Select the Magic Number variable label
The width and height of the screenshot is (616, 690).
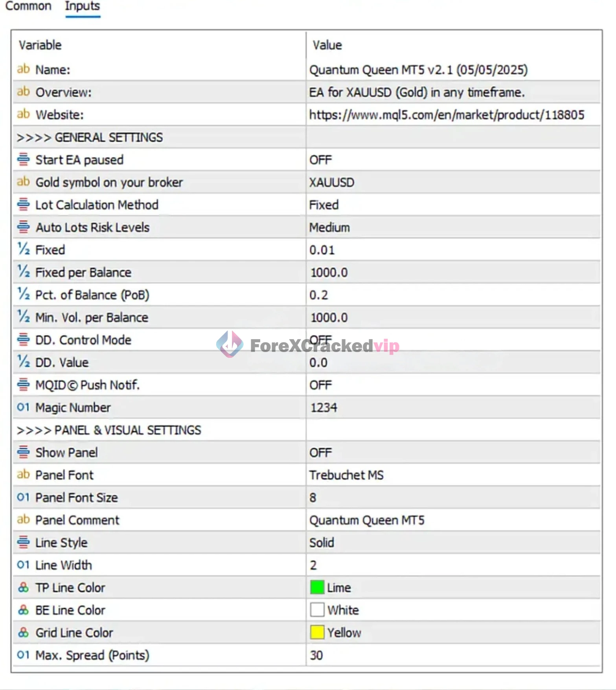point(73,407)
